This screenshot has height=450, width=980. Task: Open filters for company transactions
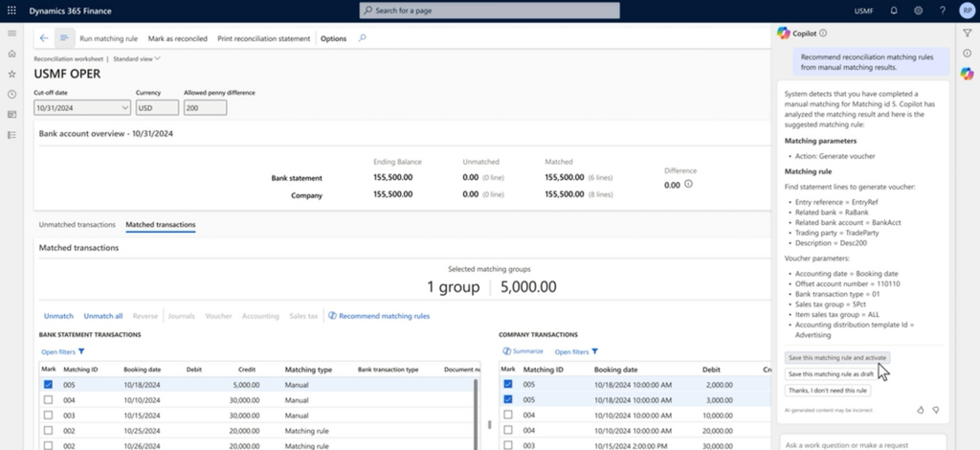pos(576,352)
